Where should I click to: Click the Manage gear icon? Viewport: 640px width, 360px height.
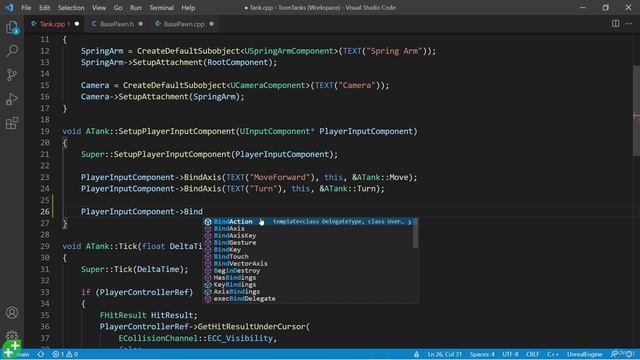pyautogui.click(x=12, y=336)
